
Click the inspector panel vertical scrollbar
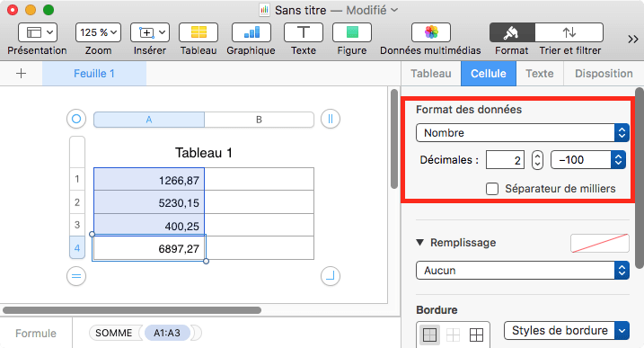pyautogui.click(x=640, y=178)
